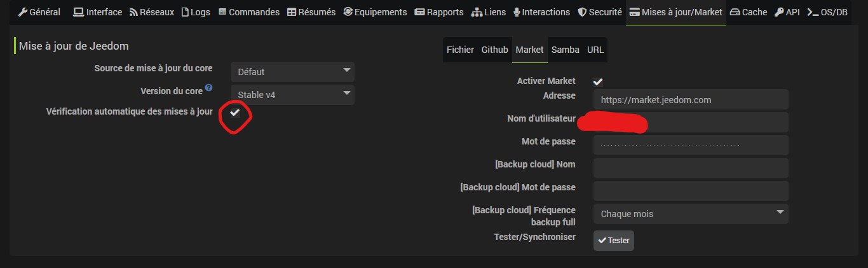Open the Cache settings tab
Viewport: 868px width, 268px height.
click(x=749, y=12)
